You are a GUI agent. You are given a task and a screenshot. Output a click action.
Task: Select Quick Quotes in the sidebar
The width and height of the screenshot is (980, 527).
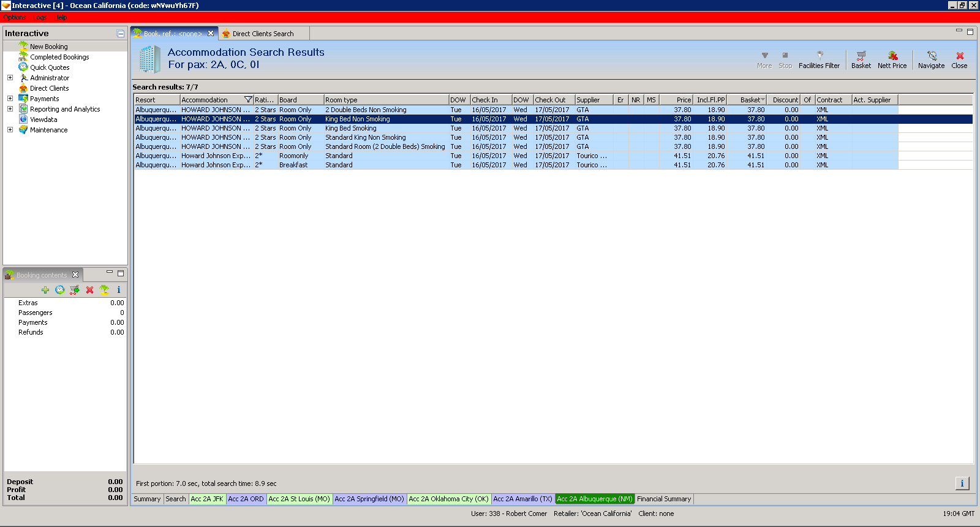click(x=50, y=67)
